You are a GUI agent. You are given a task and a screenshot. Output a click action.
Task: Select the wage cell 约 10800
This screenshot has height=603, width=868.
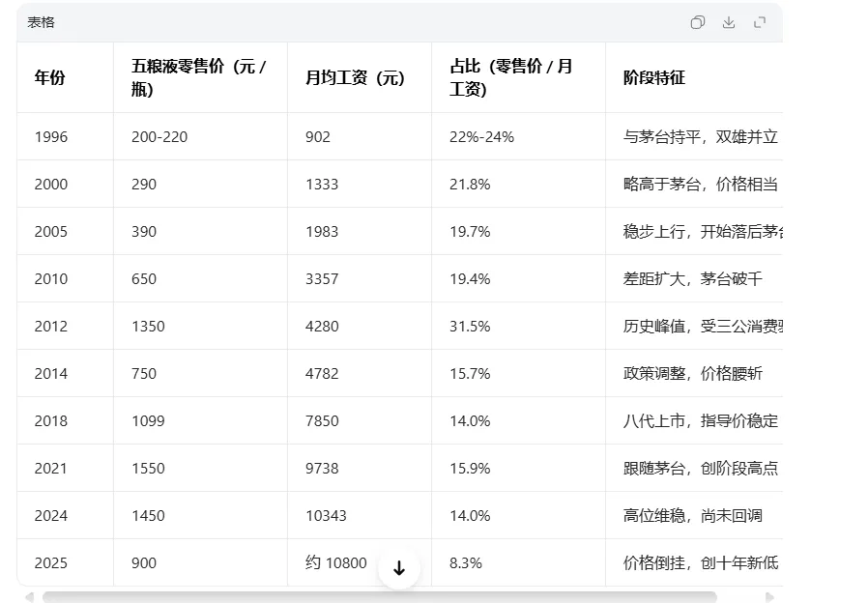coord(360,562)
